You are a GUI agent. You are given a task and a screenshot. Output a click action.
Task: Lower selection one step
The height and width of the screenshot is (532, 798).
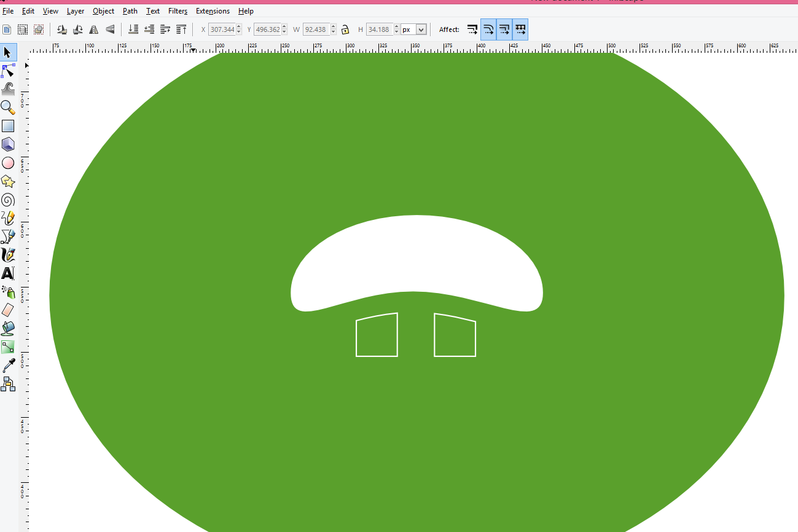click(x=149, y=29)
